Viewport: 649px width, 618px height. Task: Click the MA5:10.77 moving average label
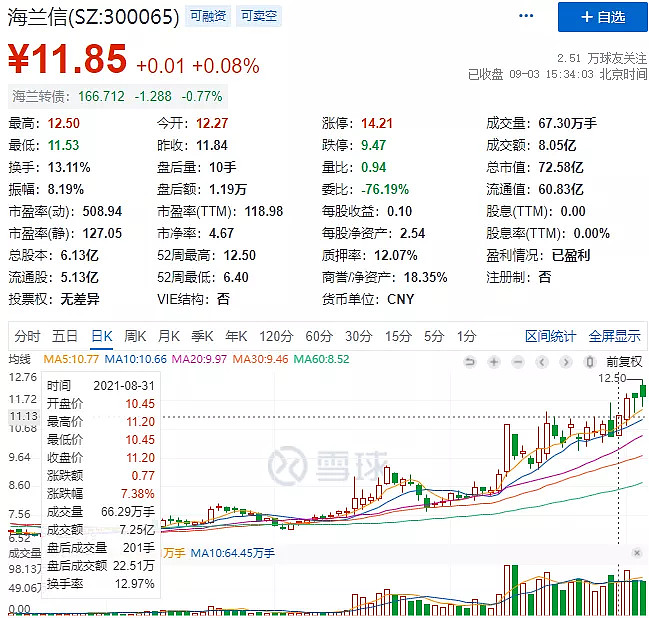pyautogui.click(x=71, y=359)
